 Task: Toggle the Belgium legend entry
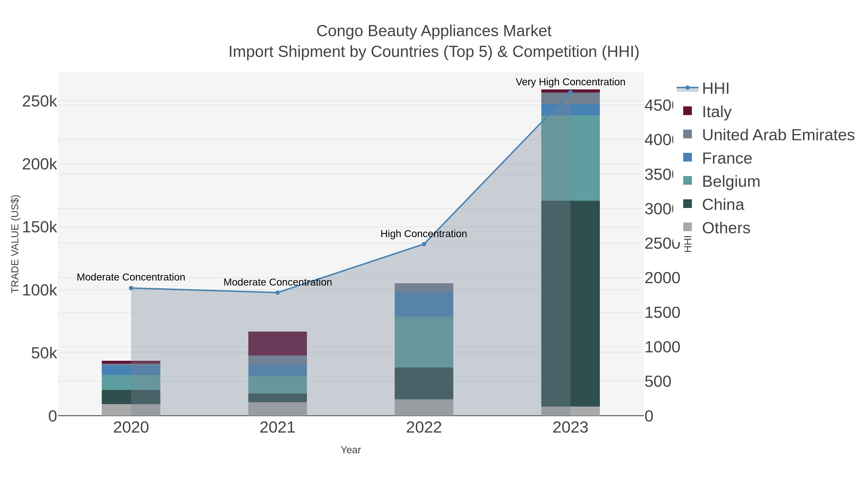click(721, 181)
